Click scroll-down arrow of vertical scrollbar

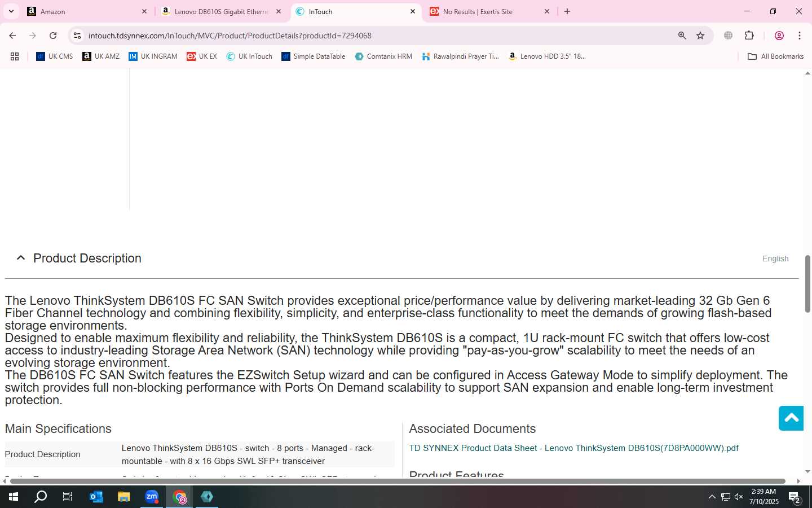pyautogui.click(x=807, y=471)
